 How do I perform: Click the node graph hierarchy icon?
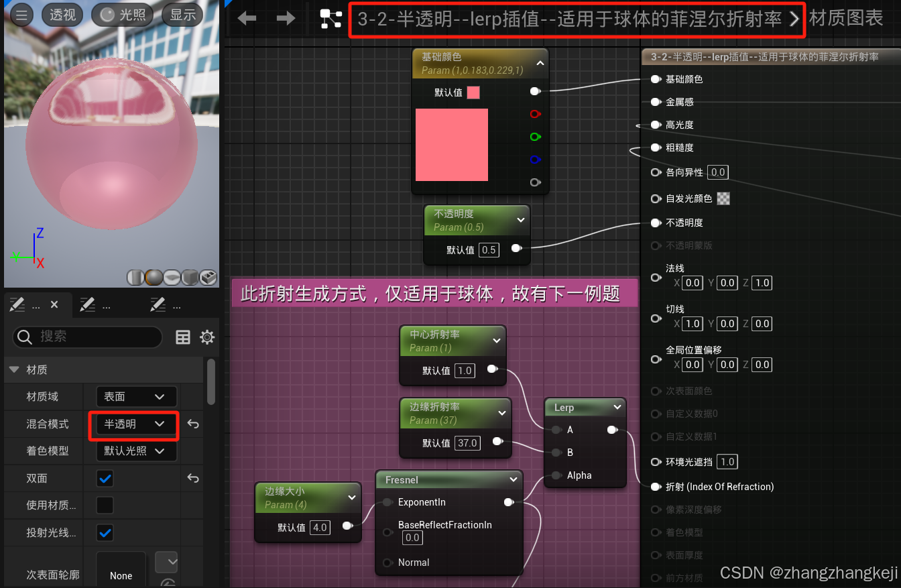coord(331,19)
